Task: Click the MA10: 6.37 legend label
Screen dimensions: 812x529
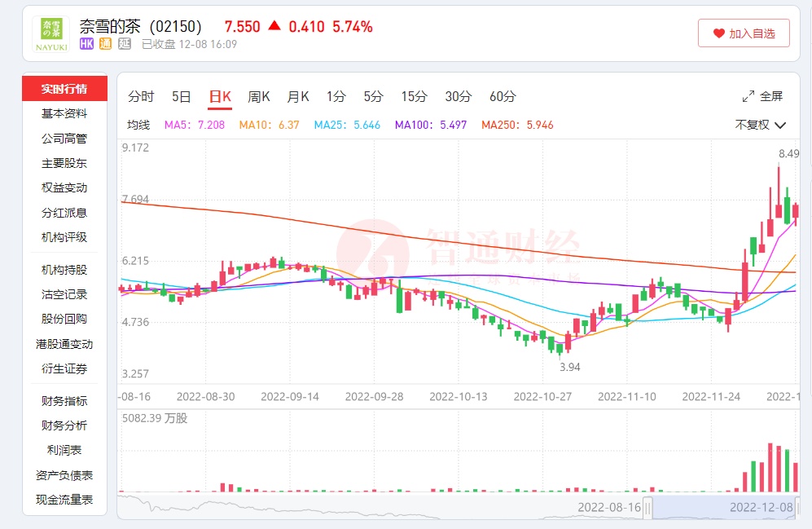Action: (x=269, y=125)
